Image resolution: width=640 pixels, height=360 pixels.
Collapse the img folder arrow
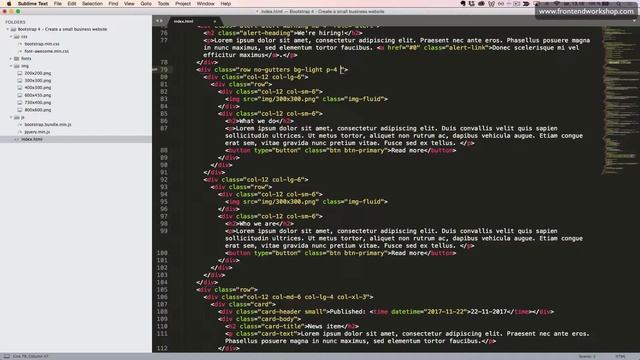[x=11, y=66]
